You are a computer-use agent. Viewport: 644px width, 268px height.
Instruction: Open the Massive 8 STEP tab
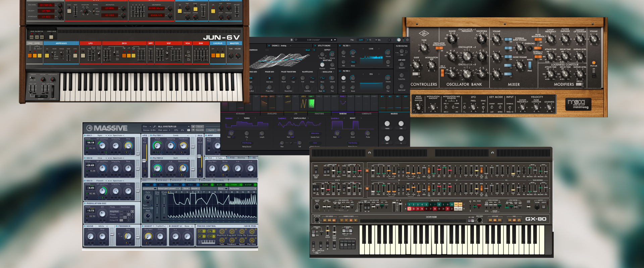click(x=250, y=185)
